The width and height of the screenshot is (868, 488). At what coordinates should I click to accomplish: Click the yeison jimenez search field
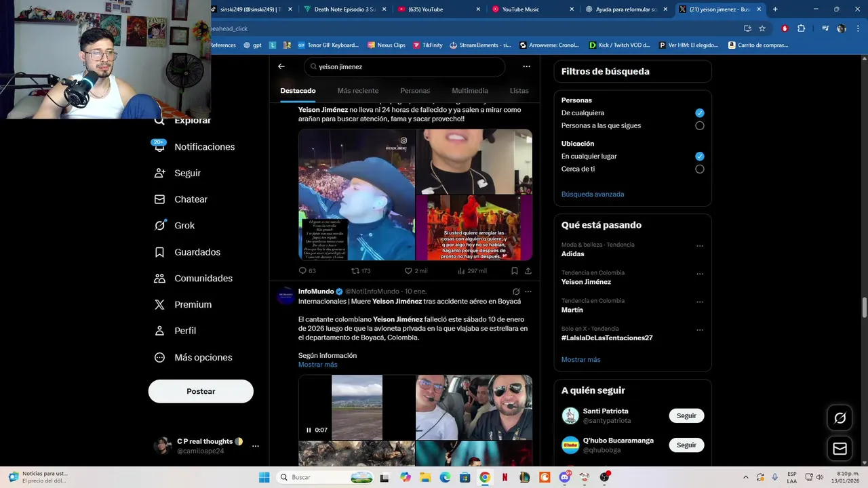404,66
